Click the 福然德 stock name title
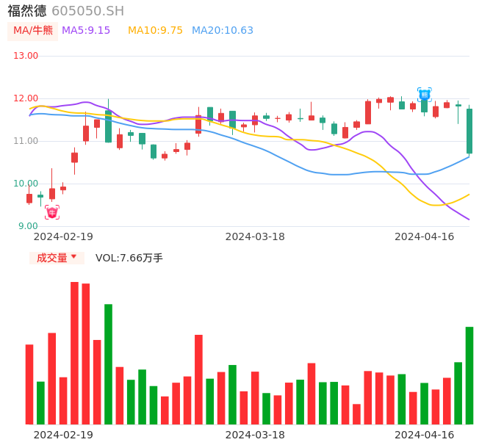Image resolution: width=504 pixels, height=445 pixels. click(x=26, y=11)
